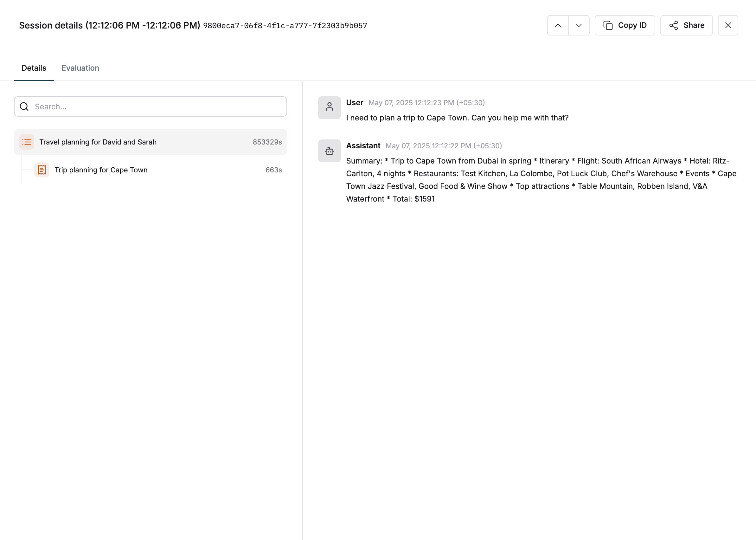The image size is (756, 540).
Task: Click the user message about Cape Town
Action: pos(457,118)
